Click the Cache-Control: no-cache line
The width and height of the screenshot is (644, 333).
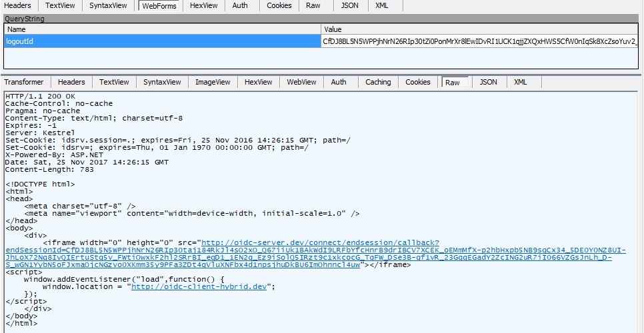[59, 103]
